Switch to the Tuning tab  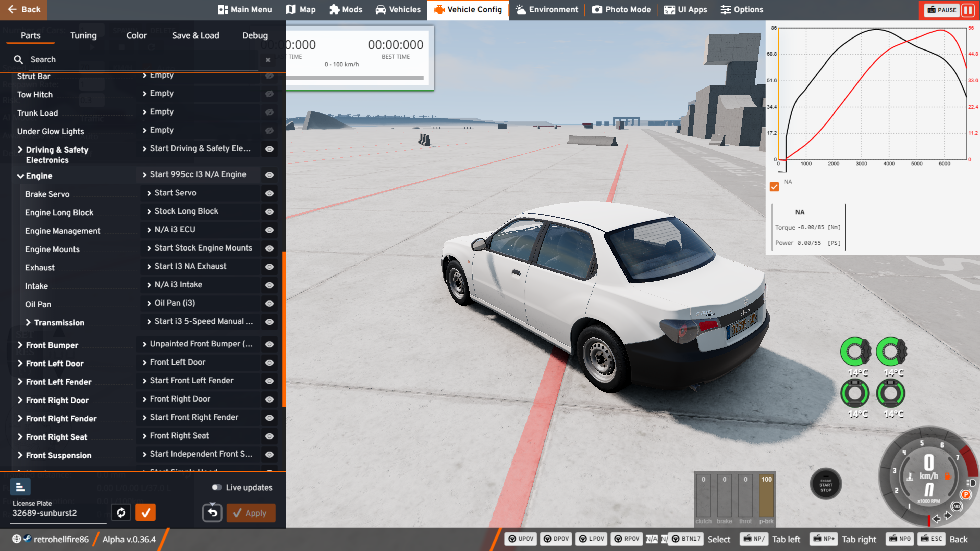[x=83, y=35]
